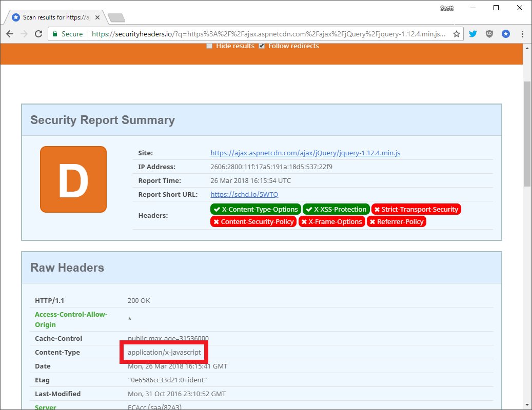
Task: Click the green Server header name
Action: [46, 407]
